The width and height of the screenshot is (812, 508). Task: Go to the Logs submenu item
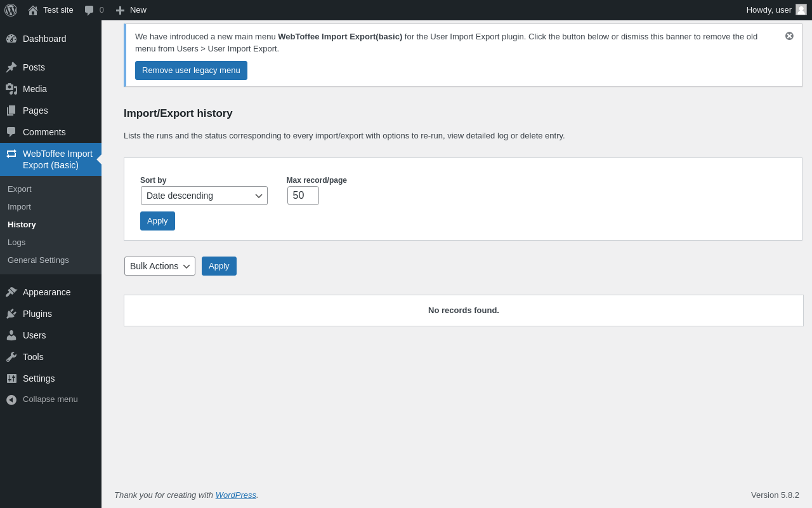16,243
